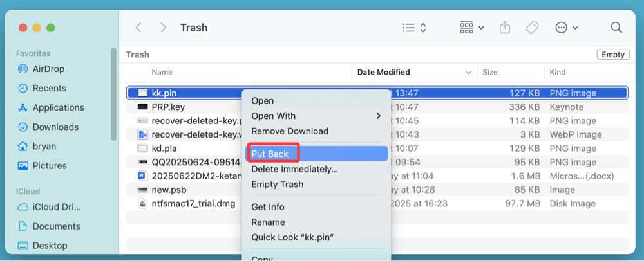Image resolution: width=644 pixels, height=261 pixels.
Task: Open the Group By grid dropdown
Action: click(472, 28)
